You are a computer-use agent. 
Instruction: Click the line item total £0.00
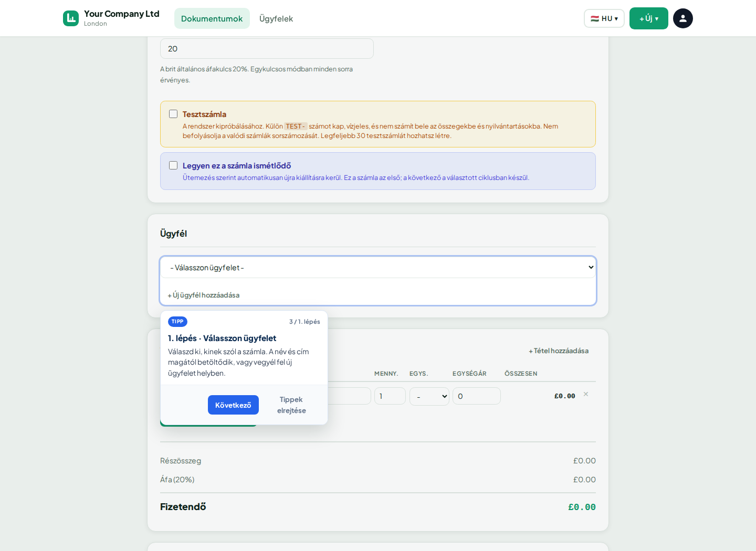click(565, 396)
